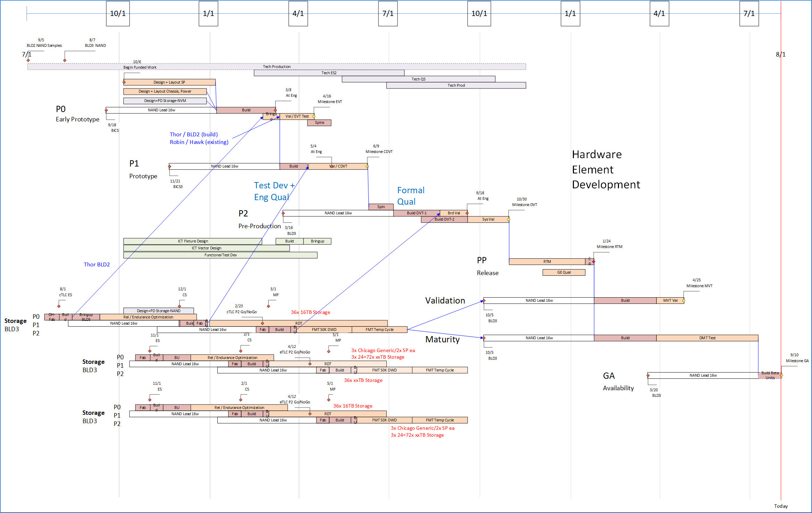
Task: Click the last 7/1 timescale box
Action: [x=749, y=14]
